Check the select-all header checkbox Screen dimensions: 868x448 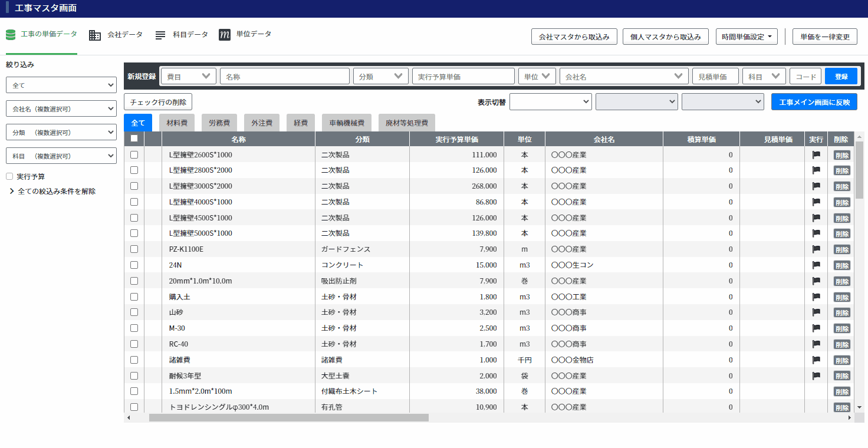[x=134, y=139]
